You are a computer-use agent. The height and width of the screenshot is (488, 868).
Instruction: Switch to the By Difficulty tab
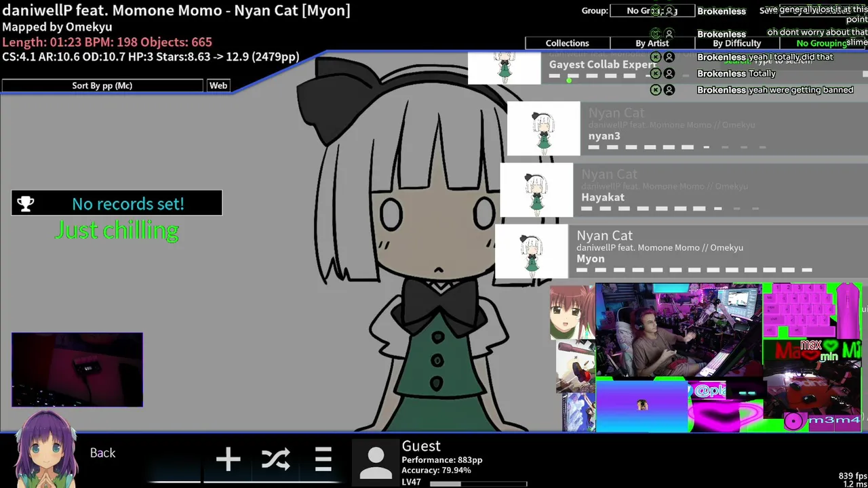click(736, 43)
